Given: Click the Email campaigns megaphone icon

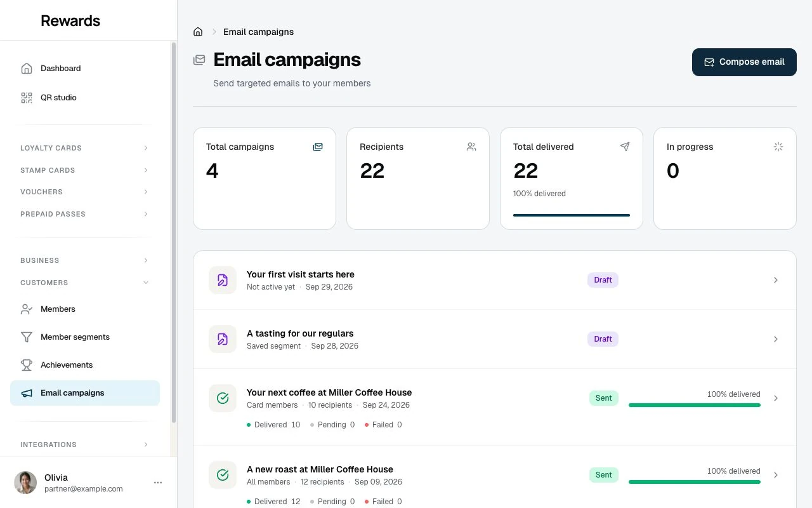Looking at the screenshot, I should 27,393.
